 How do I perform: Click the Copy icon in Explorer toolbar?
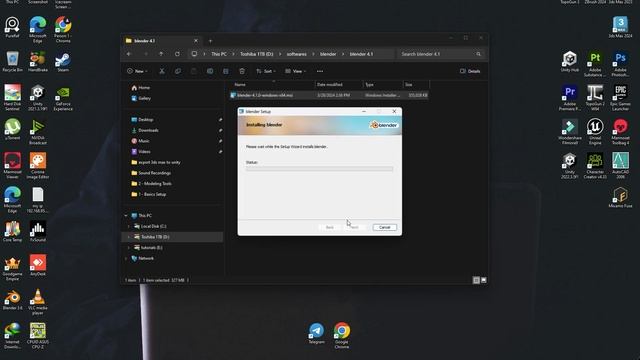(x=178, y=71)
